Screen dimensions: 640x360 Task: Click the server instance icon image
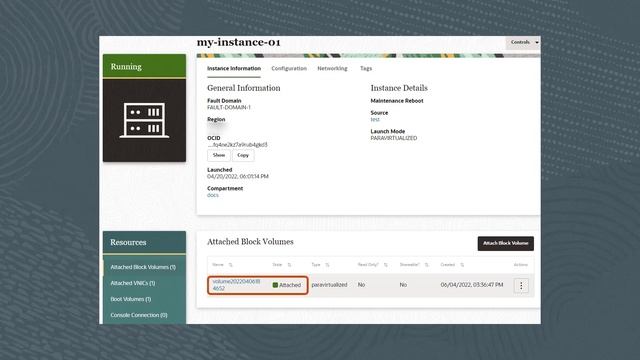144,120
